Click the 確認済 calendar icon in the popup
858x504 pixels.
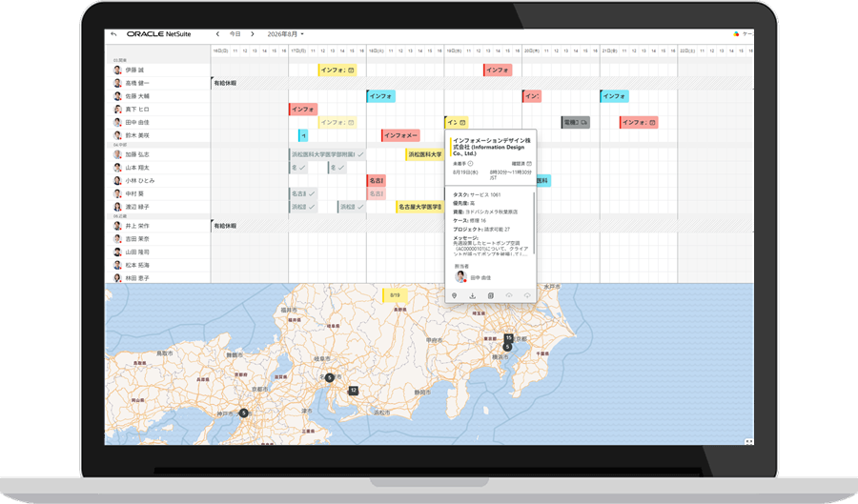pyautogui.click(x=529, y=164)
